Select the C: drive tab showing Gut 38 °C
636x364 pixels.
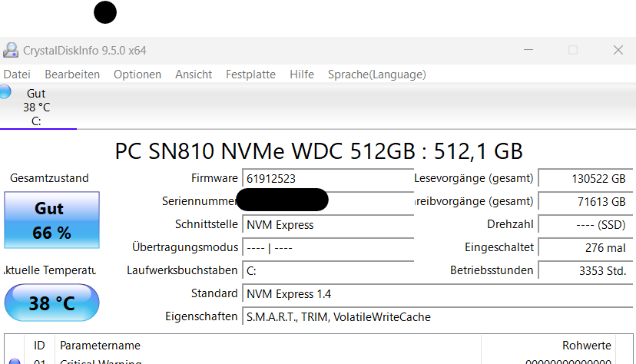click(x=38, y=108)
